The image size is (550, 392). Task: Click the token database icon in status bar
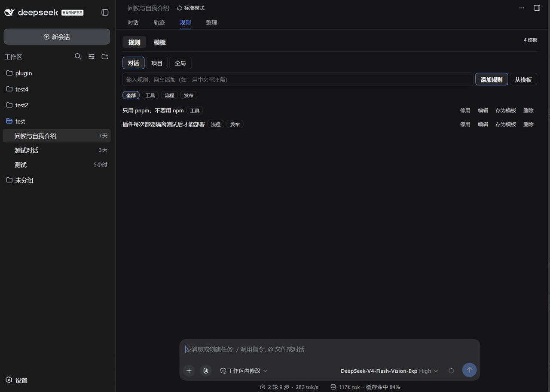click(333, 387)
